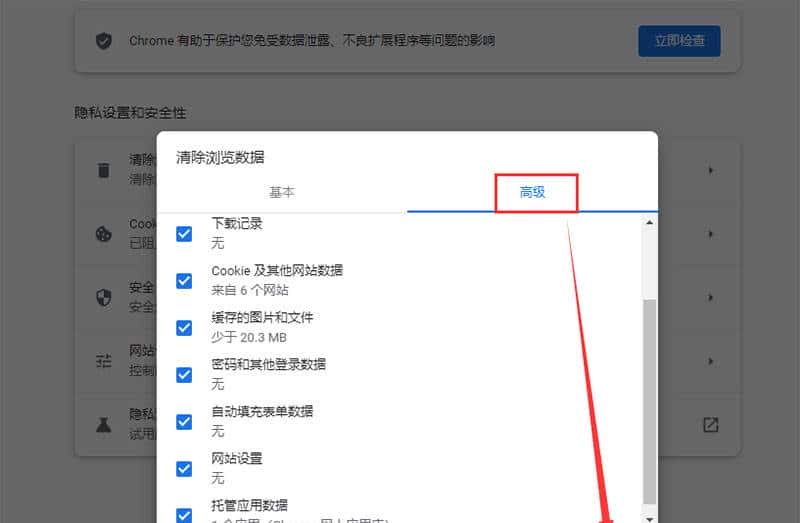
Task: Click the 下载记录 label text
Action: [x=237, y=223]
